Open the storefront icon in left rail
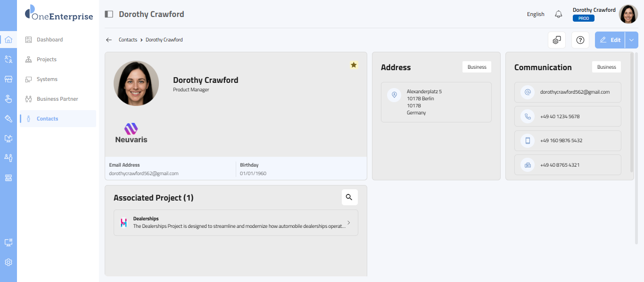Image resolution: width=644 pixels, height=282 pixels. [x=8, y=79]
